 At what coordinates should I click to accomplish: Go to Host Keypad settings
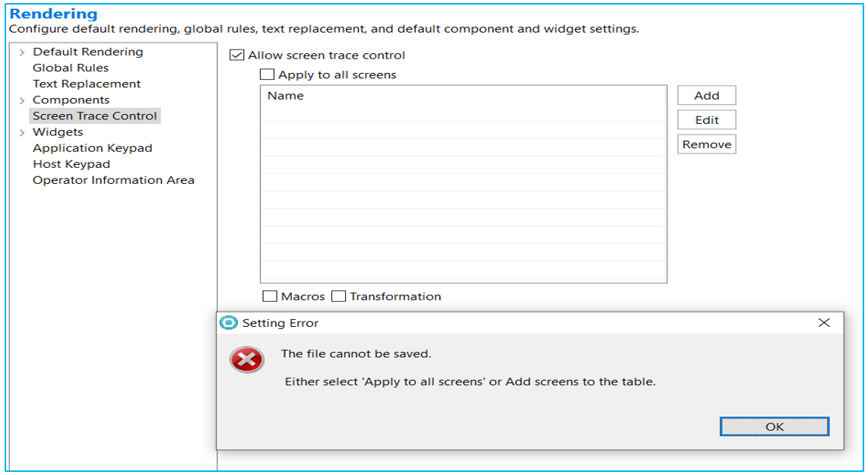point(71,164)
